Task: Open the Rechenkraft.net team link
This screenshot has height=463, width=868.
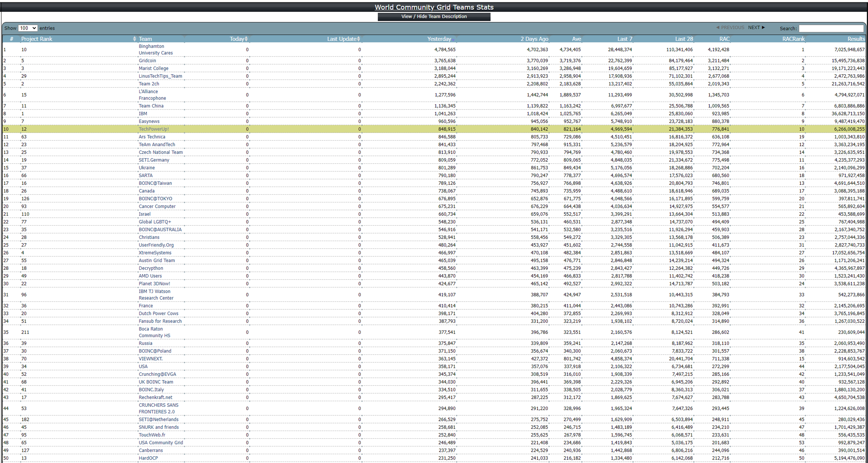Action: pyautogui.click(x=155, y=398)
